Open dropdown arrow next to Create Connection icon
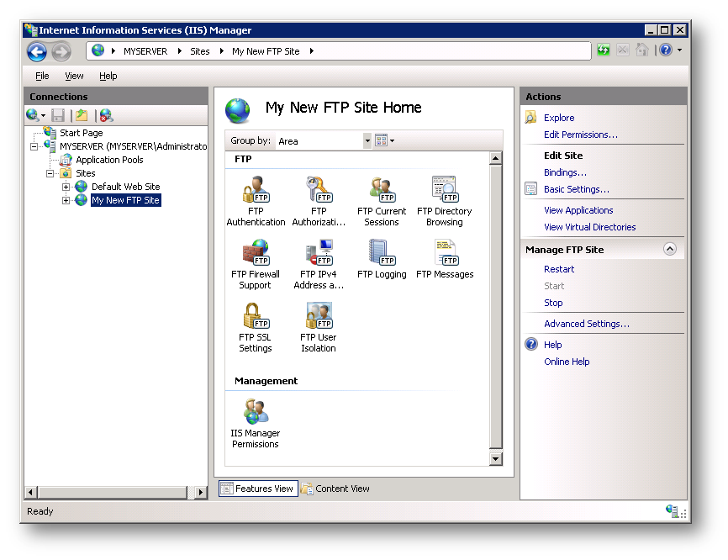The image size is (728, 560). [43, 115]
